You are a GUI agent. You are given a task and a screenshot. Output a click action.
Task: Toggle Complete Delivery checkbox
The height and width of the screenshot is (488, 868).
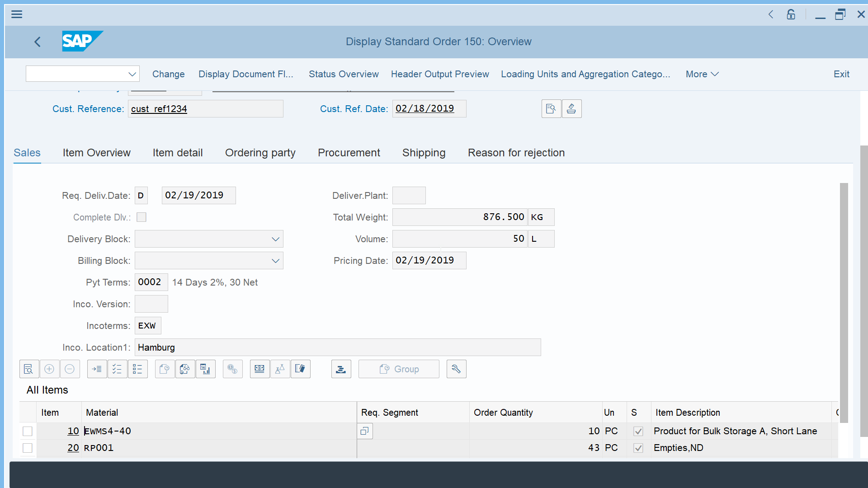142,217
